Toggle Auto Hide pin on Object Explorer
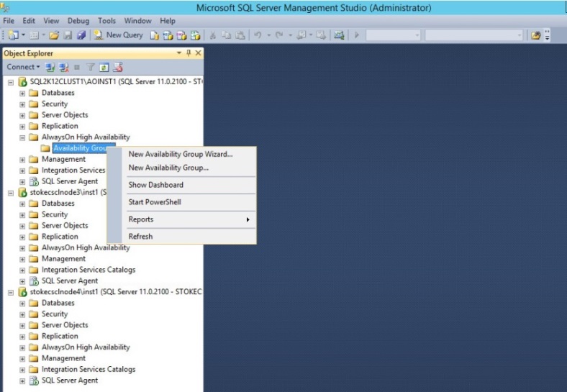Viewport: 567px width, 392px height. pos(189,53)
